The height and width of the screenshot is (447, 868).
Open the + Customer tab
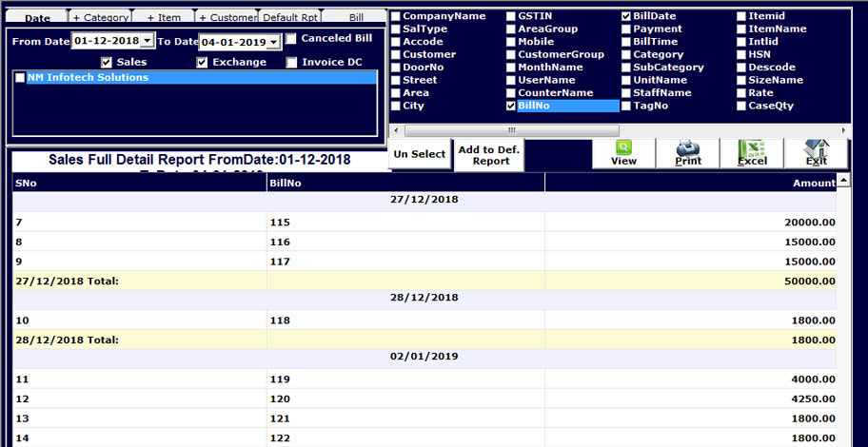(x=227, y=17)
